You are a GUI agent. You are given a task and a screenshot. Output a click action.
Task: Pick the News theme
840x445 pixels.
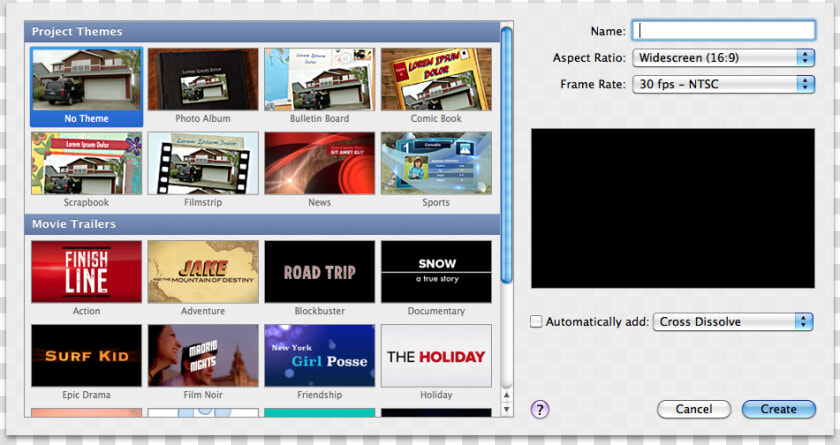click(x=319, y=163)
